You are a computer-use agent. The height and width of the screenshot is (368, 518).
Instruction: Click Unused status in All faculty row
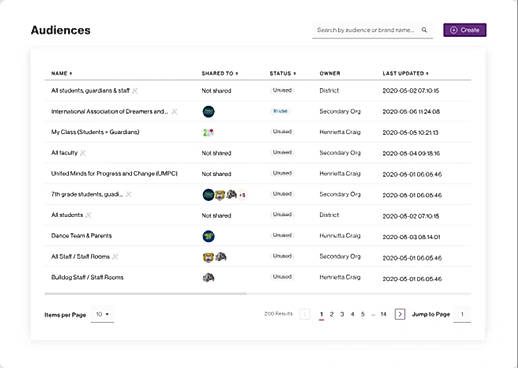tap(282, 152)
